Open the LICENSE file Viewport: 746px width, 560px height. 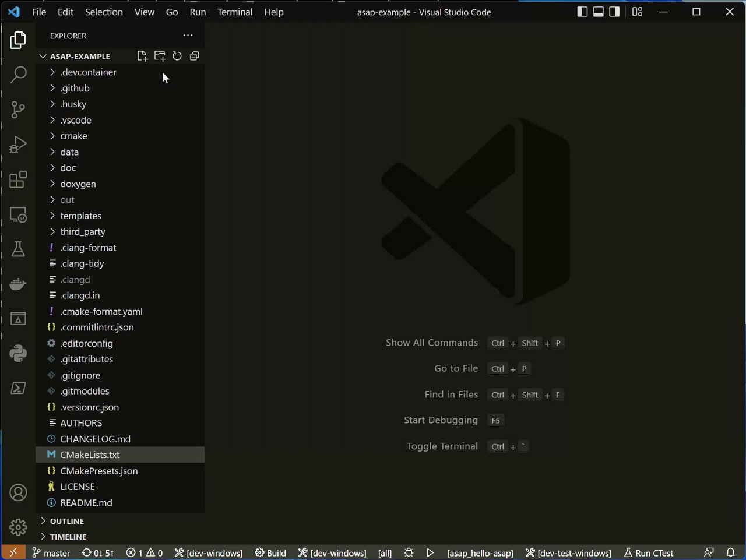(x=120, y=487)
